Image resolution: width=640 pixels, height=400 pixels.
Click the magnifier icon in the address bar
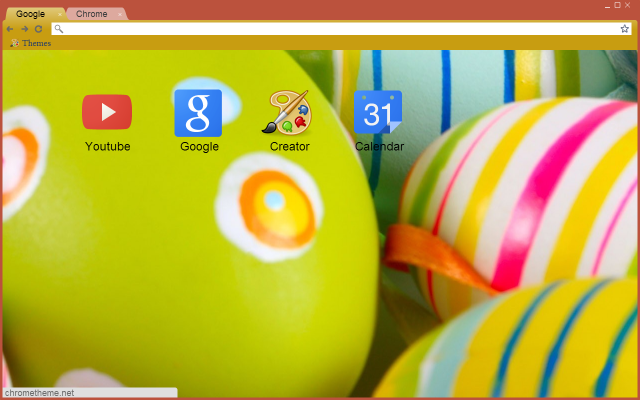(59, 29)
